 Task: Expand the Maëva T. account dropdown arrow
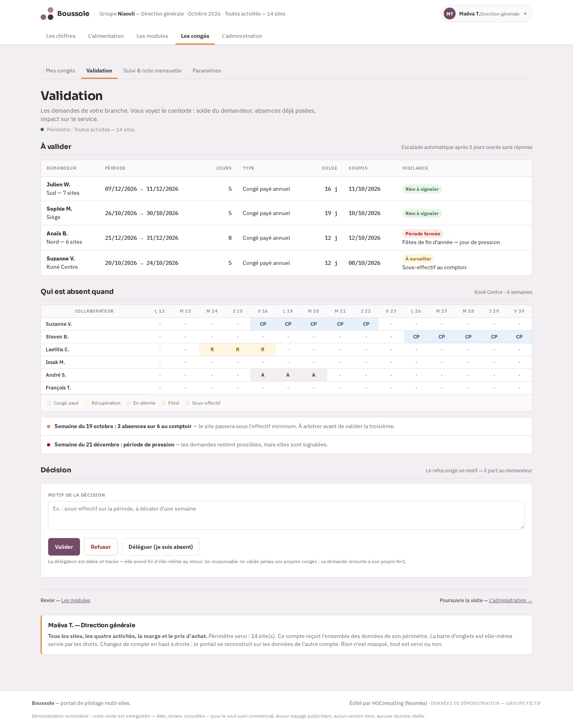pos(525,14)
